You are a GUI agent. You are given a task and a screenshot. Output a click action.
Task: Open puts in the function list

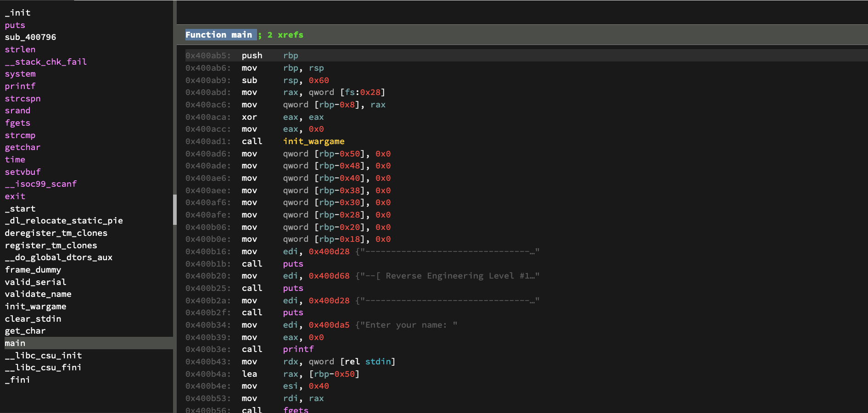point(15,25)
